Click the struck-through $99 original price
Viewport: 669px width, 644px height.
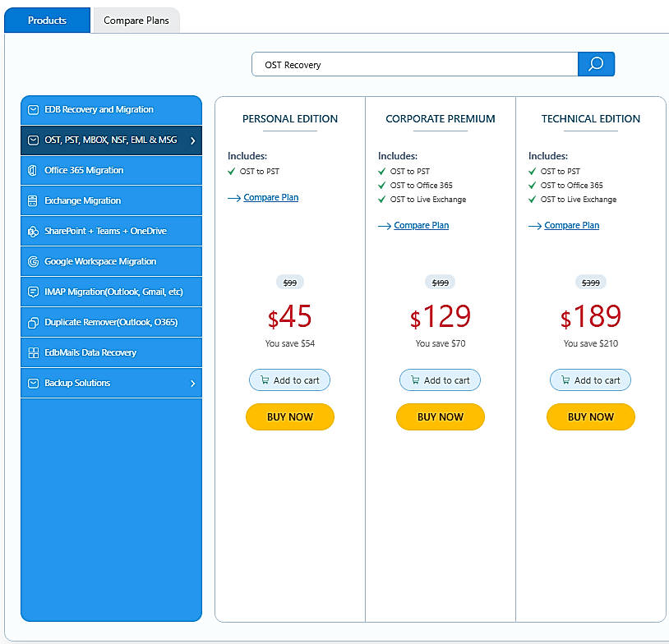(x=289, y=283)
